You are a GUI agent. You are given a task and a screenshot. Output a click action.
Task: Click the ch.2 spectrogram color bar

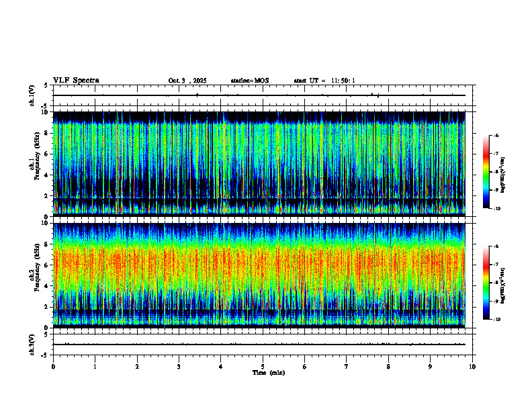point(486,283)
